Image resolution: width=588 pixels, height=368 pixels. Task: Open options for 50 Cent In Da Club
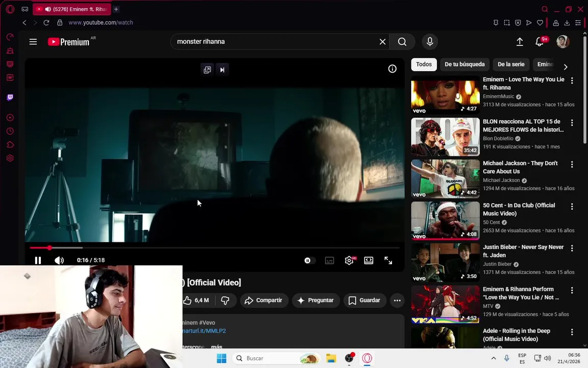click(572, 206)
